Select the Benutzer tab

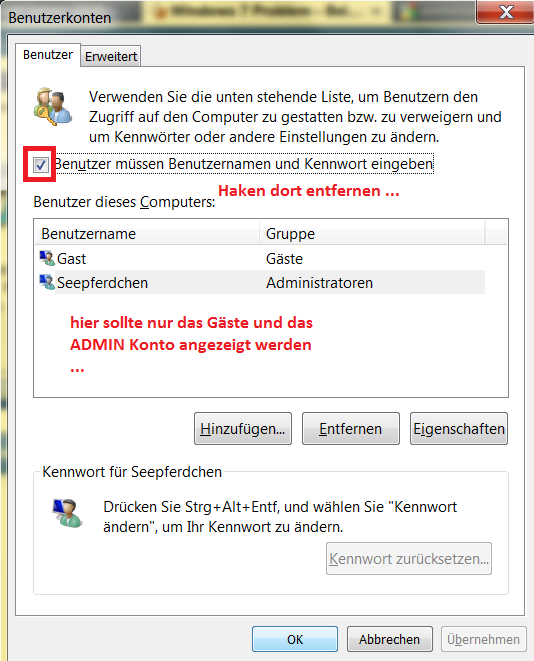coord(48,55)
